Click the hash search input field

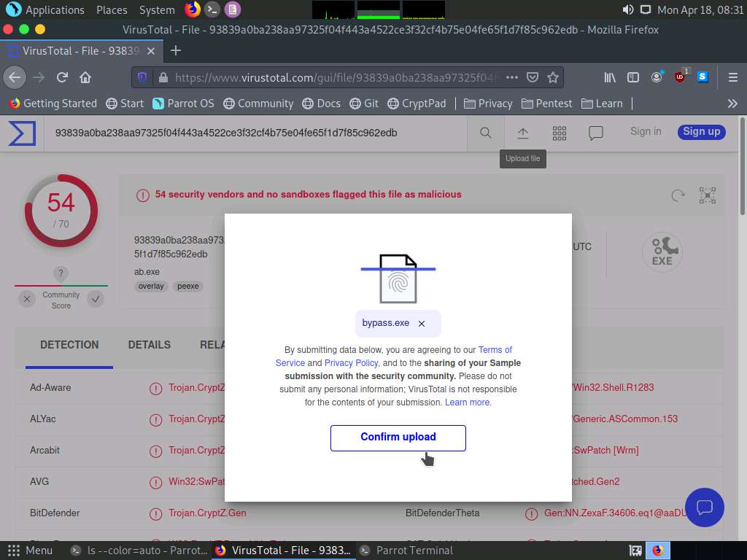click(255, 133)
